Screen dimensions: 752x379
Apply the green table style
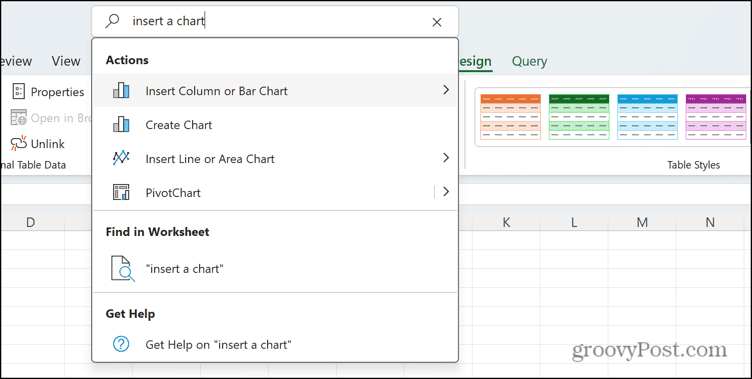pos(579,117)
